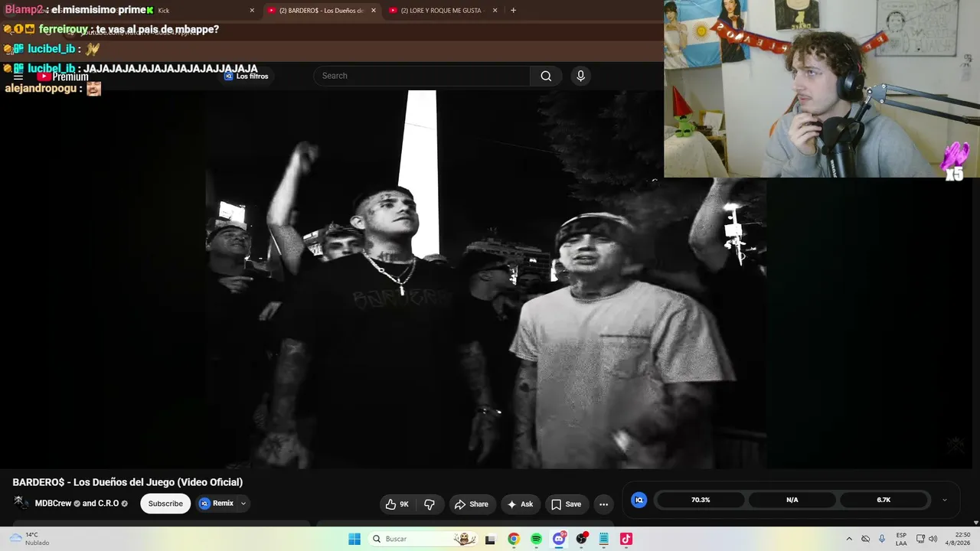This screenshot has width=980, height=551.
Task: Focus the YouTube Search field
Action: (422, 76)
